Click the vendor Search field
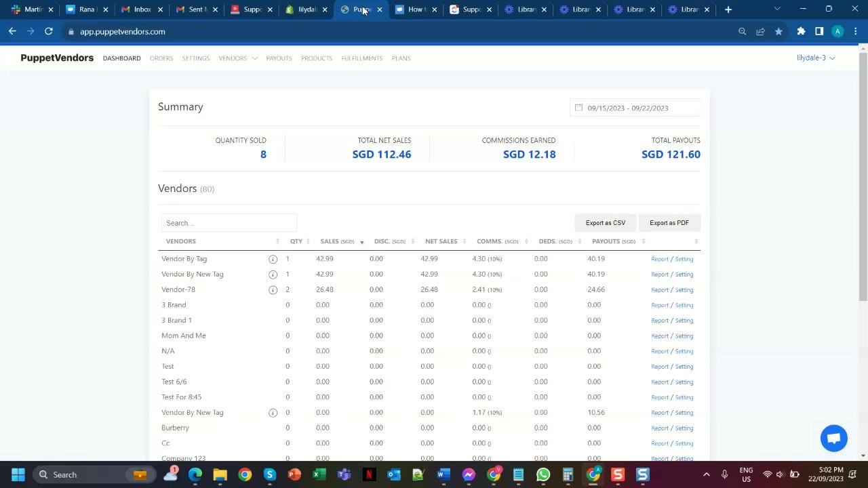The width and height of the screenshot is (868, 488). (x=229, y=223)
